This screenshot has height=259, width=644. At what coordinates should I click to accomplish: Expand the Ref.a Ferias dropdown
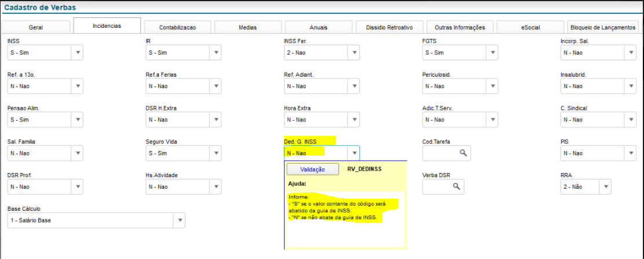point(216,86)
